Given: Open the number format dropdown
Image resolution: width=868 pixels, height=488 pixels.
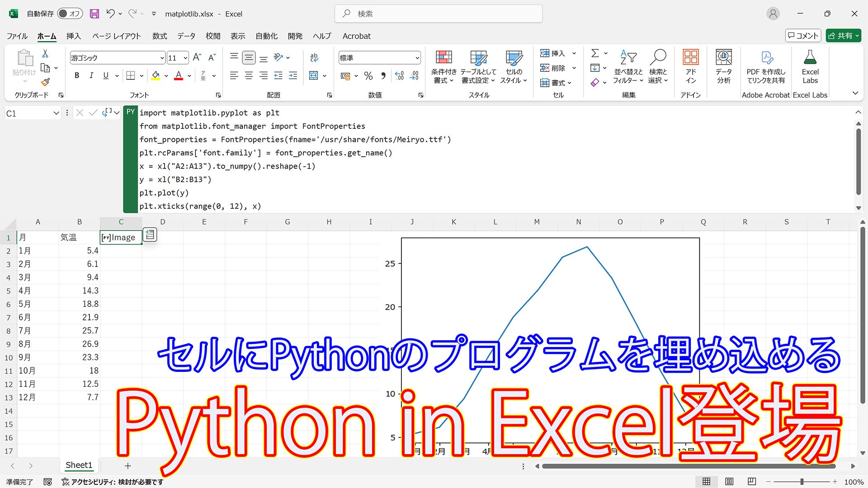Looking at the screenshot, I should 417,58.
